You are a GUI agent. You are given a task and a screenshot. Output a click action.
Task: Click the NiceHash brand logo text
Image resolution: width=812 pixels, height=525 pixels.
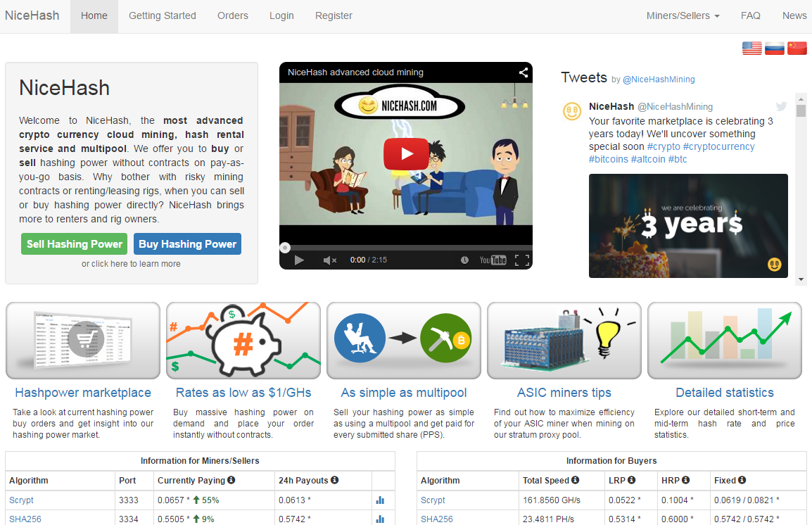click(x=32, y=15)
